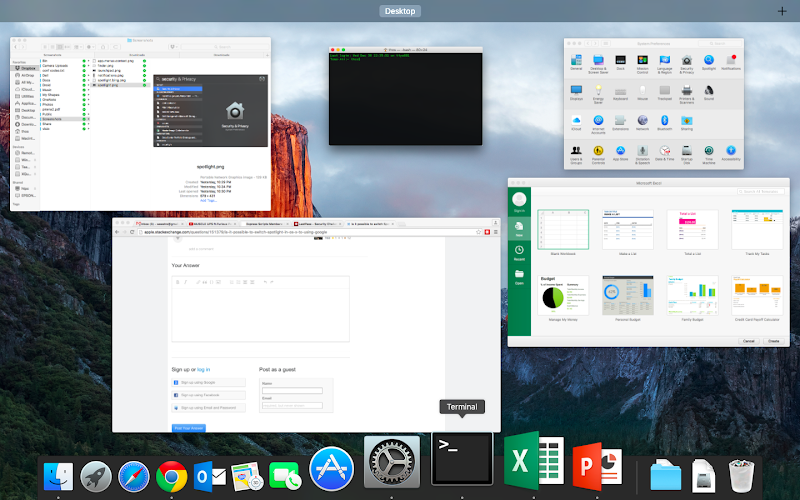
Task: Open Security & Privacy preferences icon
Action: [687, 64]
